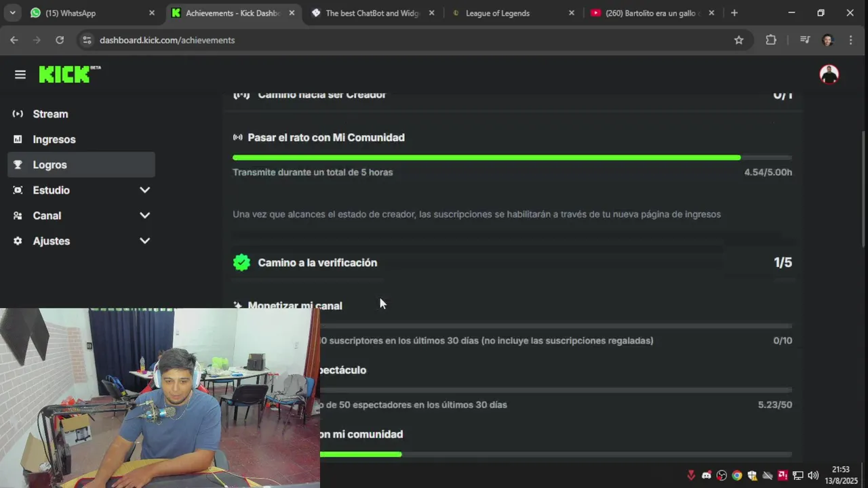868x488 pixels.
Task: Click the 50 espectadores progress bar
Action: tap(555, 390)
